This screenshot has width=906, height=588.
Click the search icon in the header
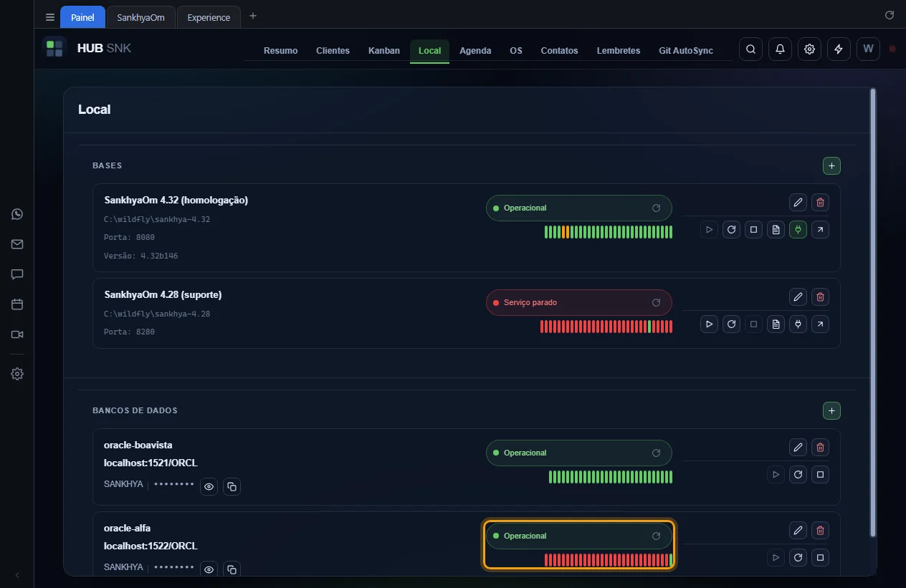750,49
